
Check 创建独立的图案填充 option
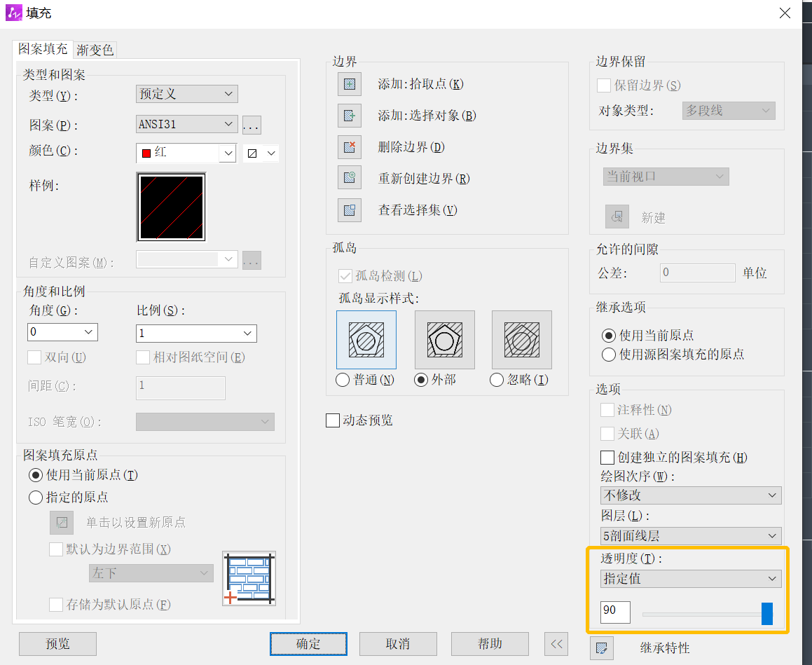[x=607, y=458]
